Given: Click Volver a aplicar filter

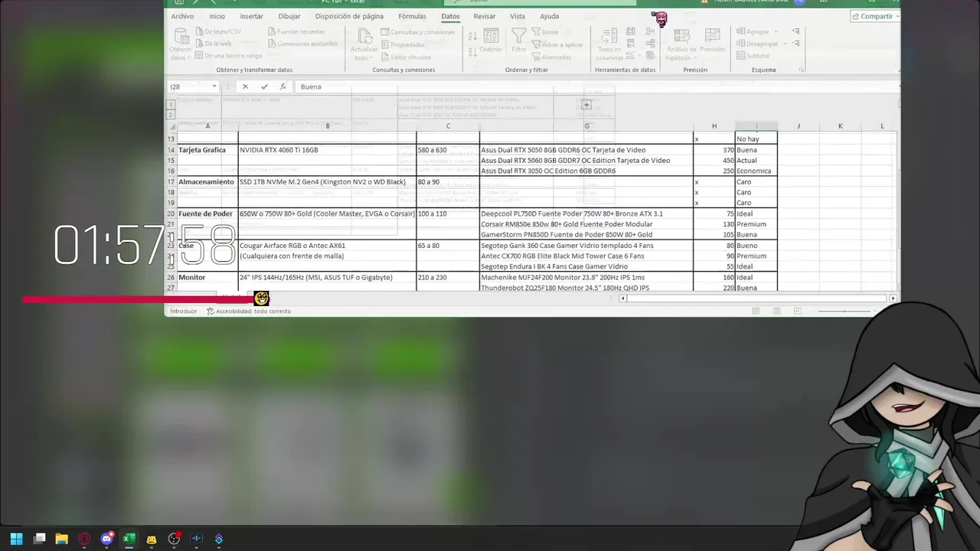Looking at the screenshot, I should [x=557, y=44].
